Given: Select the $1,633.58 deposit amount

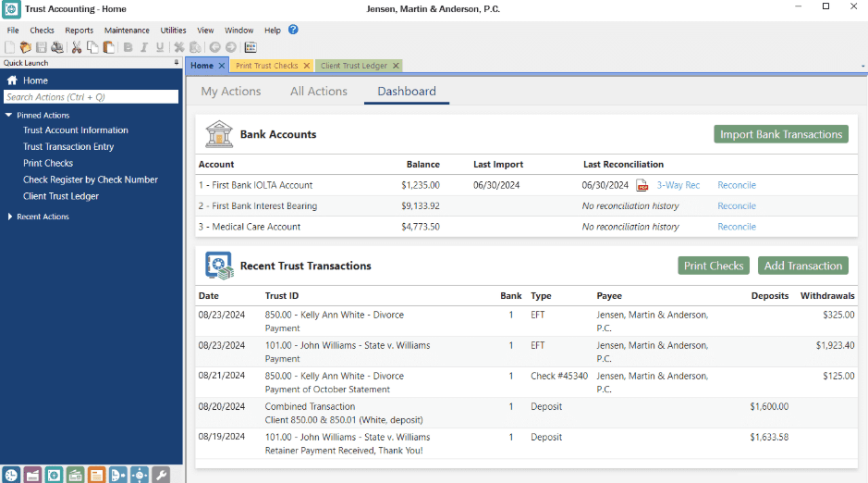Looking at the screenshot, I should 769,437.
